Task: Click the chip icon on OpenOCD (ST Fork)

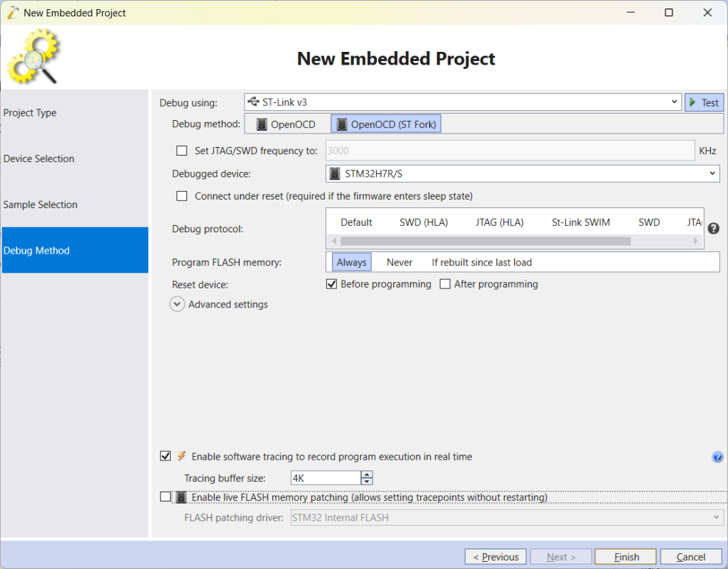Action: pyautogui.click(x=341, y=123)
